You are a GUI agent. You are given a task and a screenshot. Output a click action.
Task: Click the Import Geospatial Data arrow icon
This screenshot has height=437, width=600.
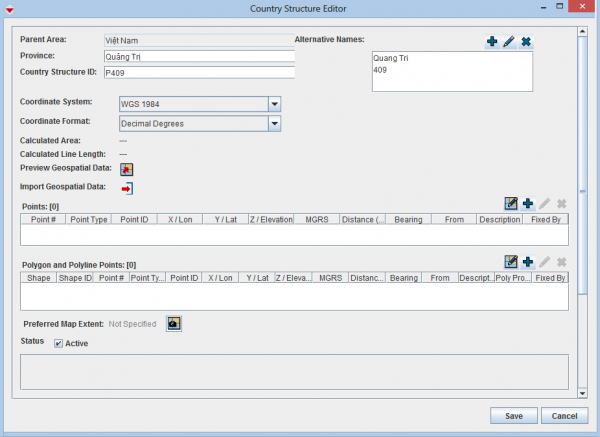[127, 187]
